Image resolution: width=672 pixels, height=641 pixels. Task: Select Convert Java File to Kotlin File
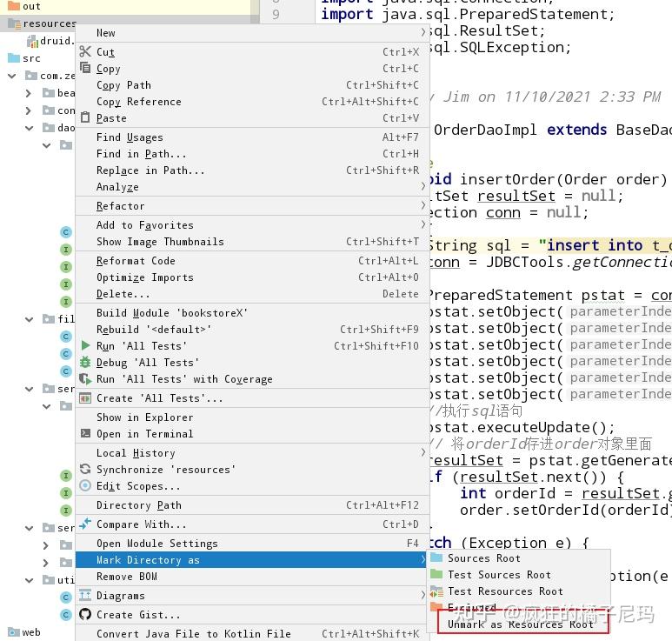click(252, 633)
